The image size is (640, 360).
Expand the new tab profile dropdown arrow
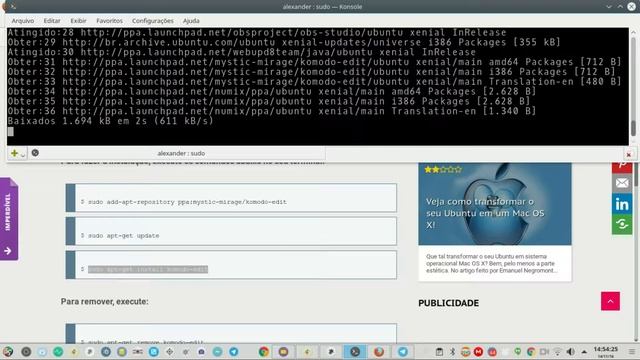(x=23, y=155)
